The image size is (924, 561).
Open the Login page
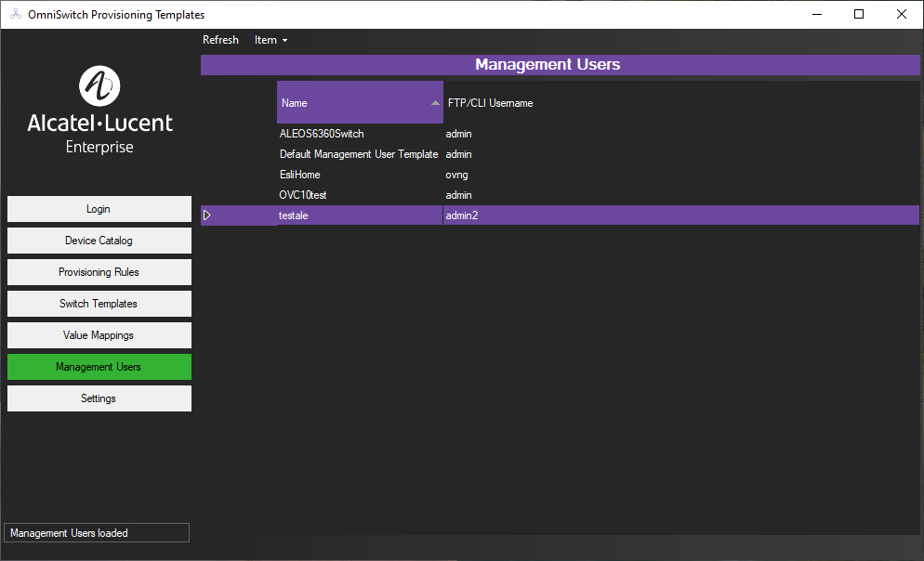99,209
